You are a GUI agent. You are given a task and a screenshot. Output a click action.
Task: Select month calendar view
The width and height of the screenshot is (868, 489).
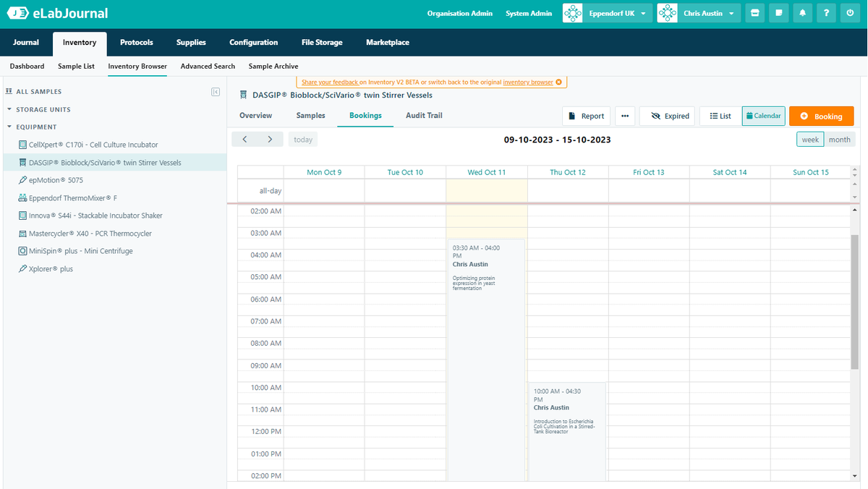click(x=840, y=139)
